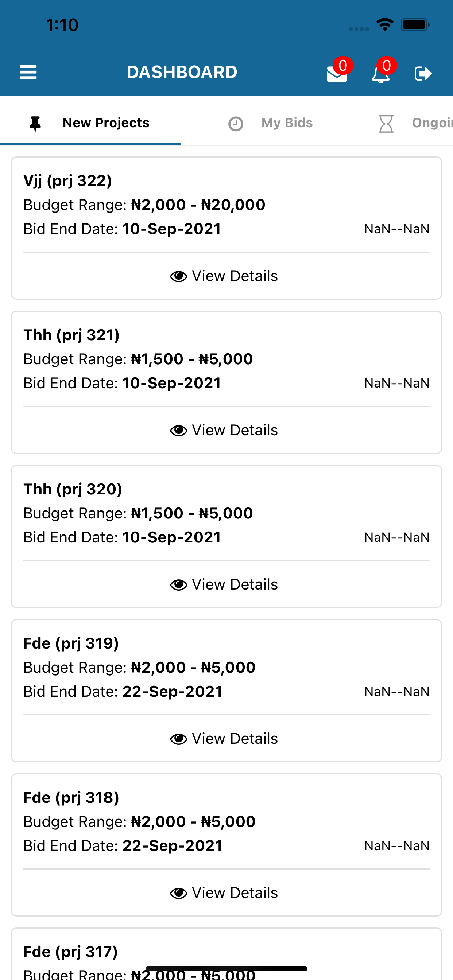View Details of Fde prj 319
Screen dimensions: 453x980
[x=224, y=739]
